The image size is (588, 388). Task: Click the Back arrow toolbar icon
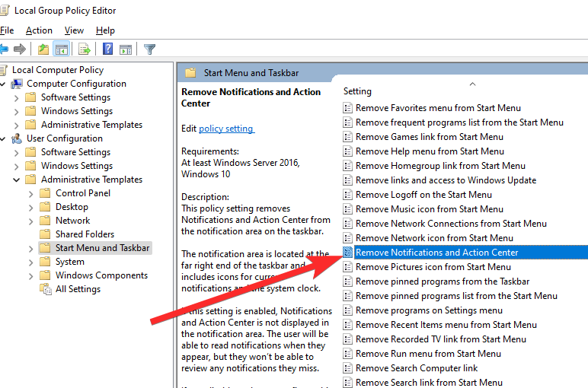coord(4,49)
